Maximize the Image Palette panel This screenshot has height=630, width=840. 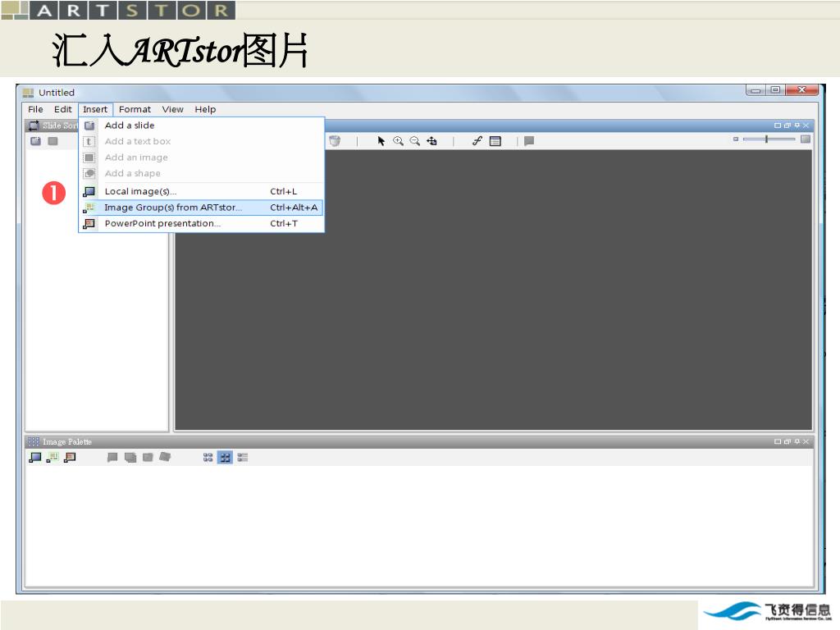click(x=778, y=441)
